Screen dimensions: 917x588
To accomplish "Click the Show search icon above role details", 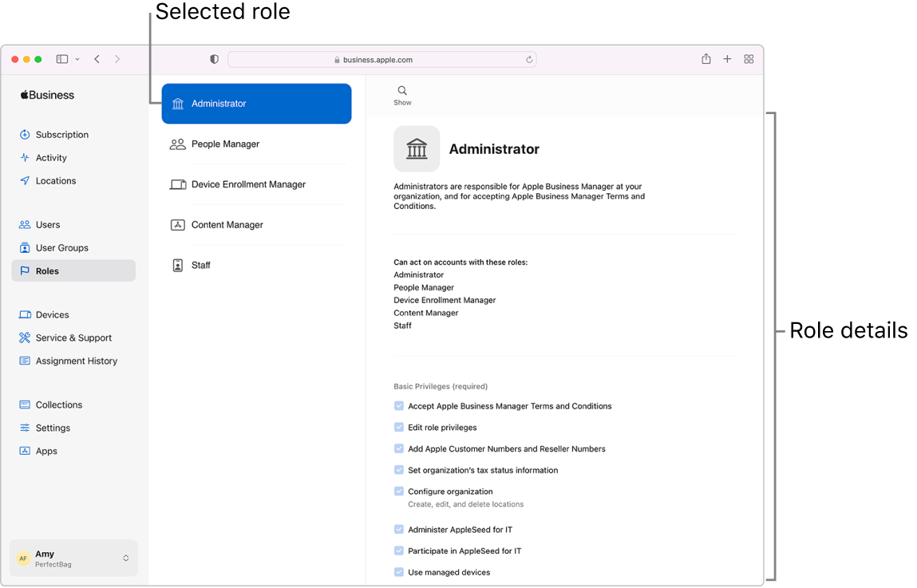I will coord(401,90).
